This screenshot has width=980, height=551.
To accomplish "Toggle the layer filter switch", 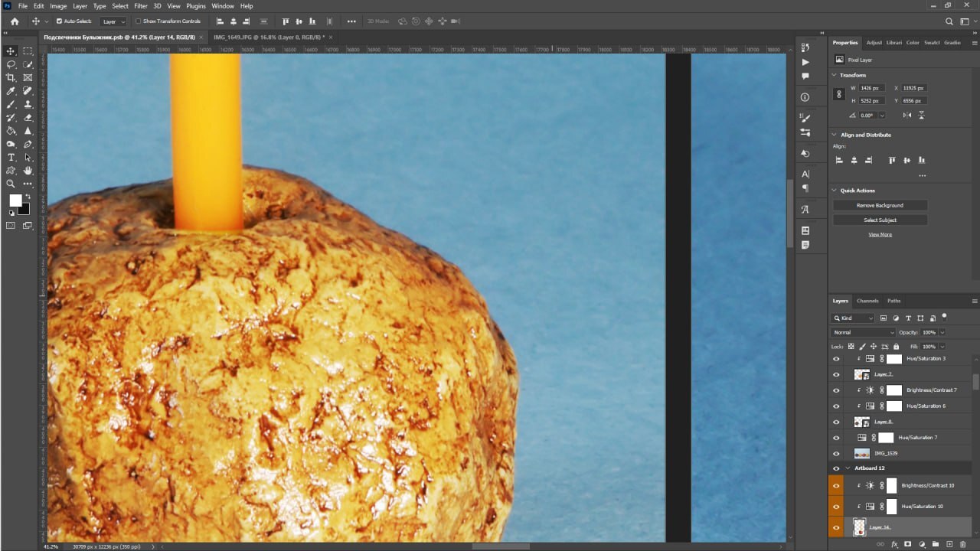I will [x=944, y=316].
